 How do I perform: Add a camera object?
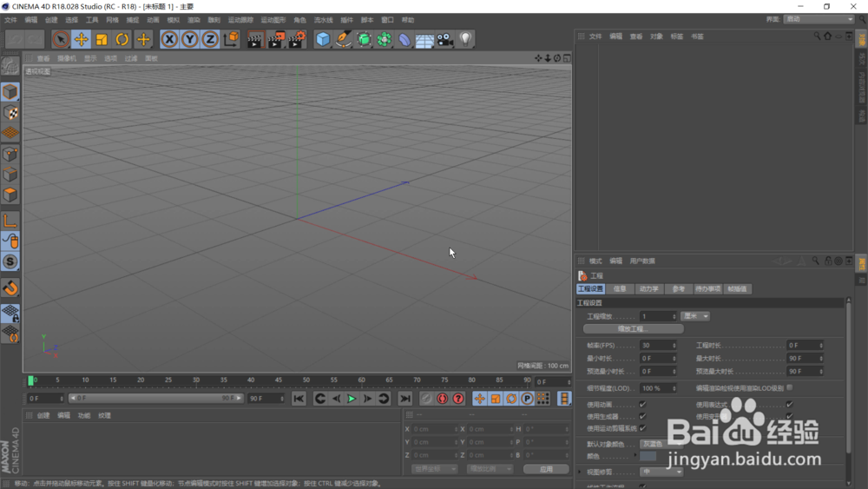tap(445, 39)
